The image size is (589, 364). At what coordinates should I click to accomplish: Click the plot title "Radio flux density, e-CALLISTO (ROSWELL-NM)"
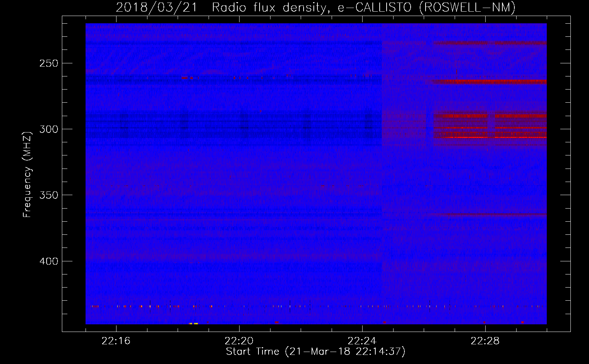[364, 7]
